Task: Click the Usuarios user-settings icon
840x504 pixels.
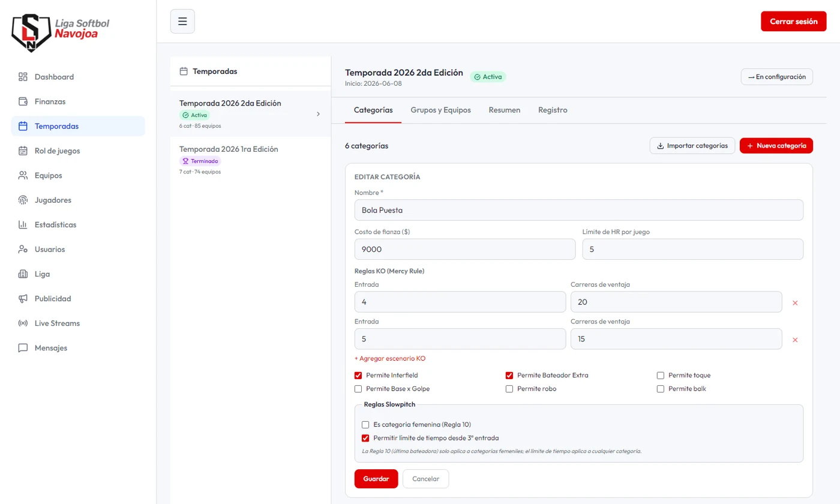Action: coord(23,249)
